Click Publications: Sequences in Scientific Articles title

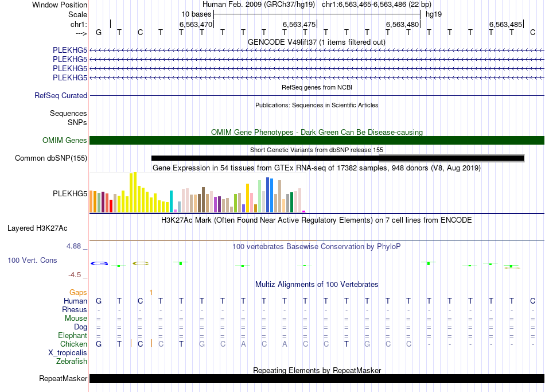[317, 105]
